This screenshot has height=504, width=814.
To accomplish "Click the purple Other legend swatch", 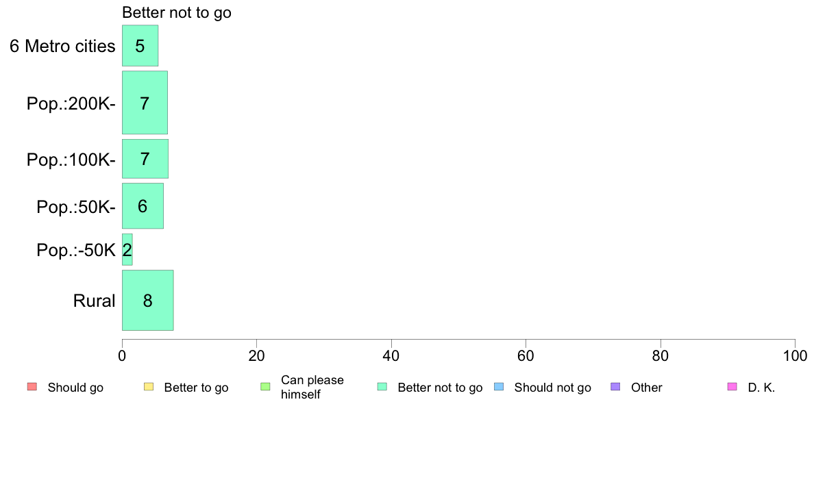I will pyautogui.click(x=615, y=387).
